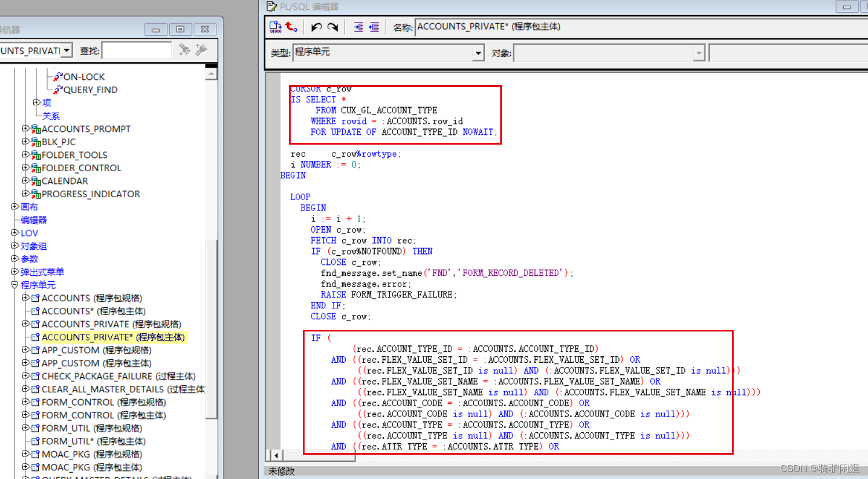Expand the 项 items node
The image size is (868, 479).
click(36, 102)
